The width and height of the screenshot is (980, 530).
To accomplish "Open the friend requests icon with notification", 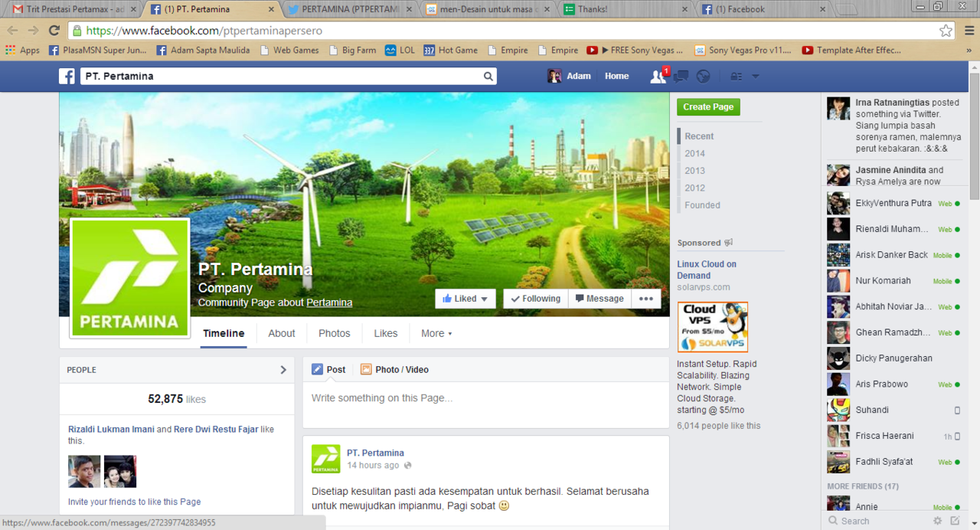I will [658, 77].
